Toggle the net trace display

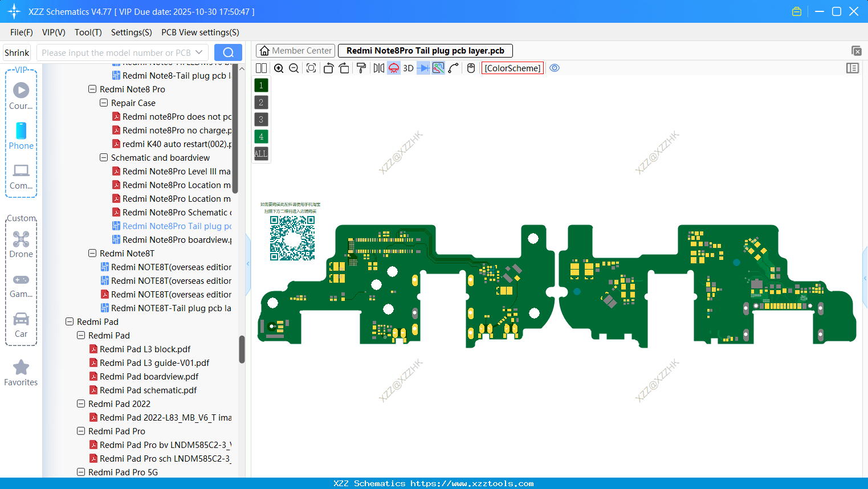click(438, 68)
